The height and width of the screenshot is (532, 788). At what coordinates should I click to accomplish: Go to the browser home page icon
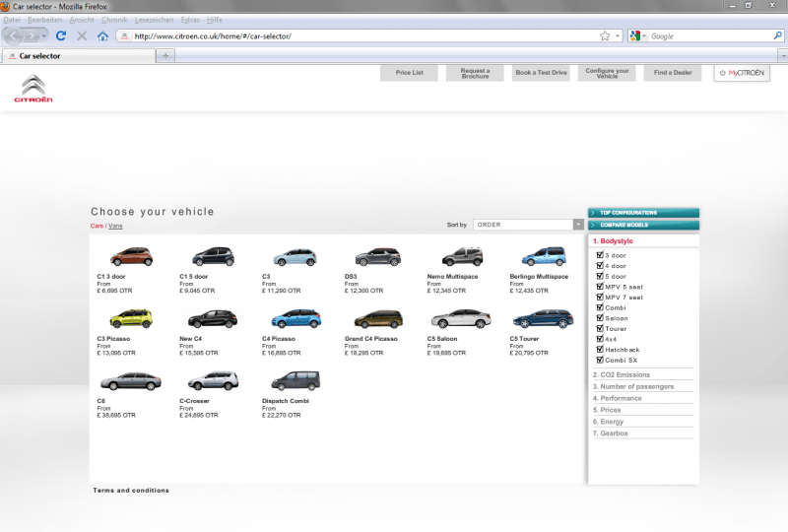102,36
